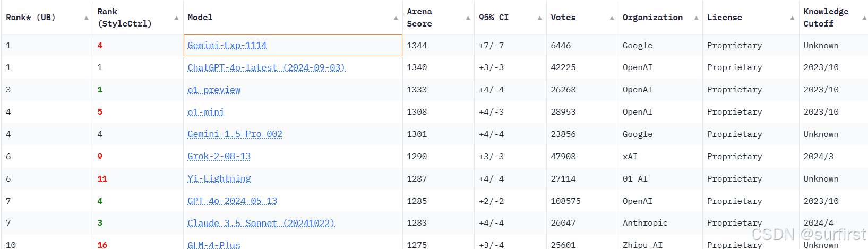
Task: Open the GLM-4-Plus model link
Action: 214,245
